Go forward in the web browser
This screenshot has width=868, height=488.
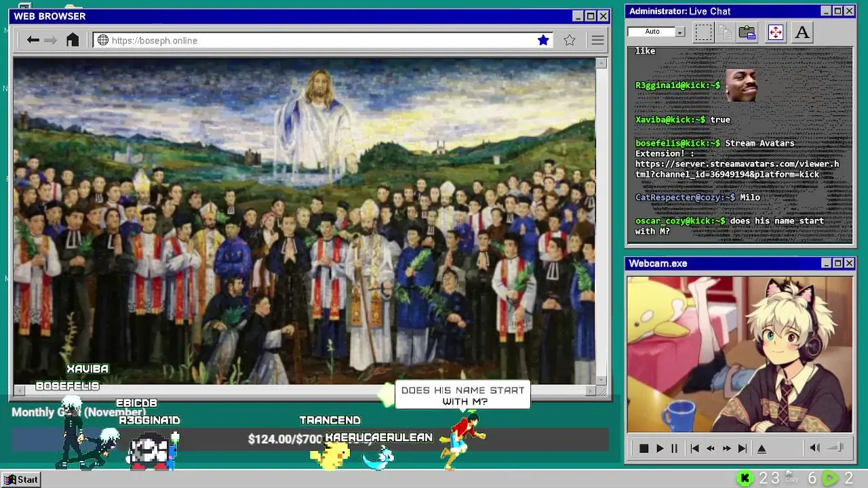[51, 40]
